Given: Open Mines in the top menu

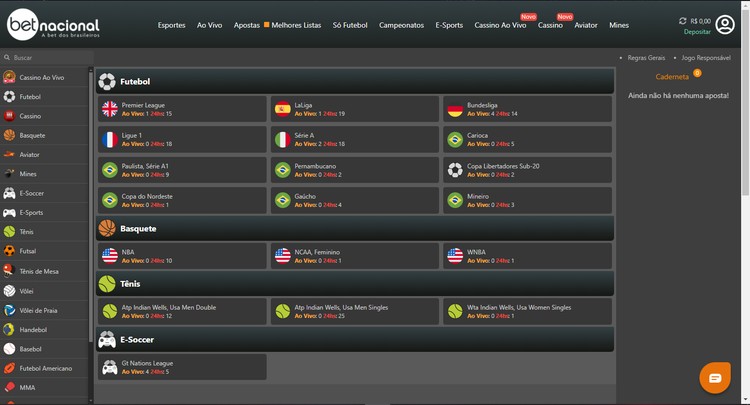Looking at the screenshot, I should [619, 25].
